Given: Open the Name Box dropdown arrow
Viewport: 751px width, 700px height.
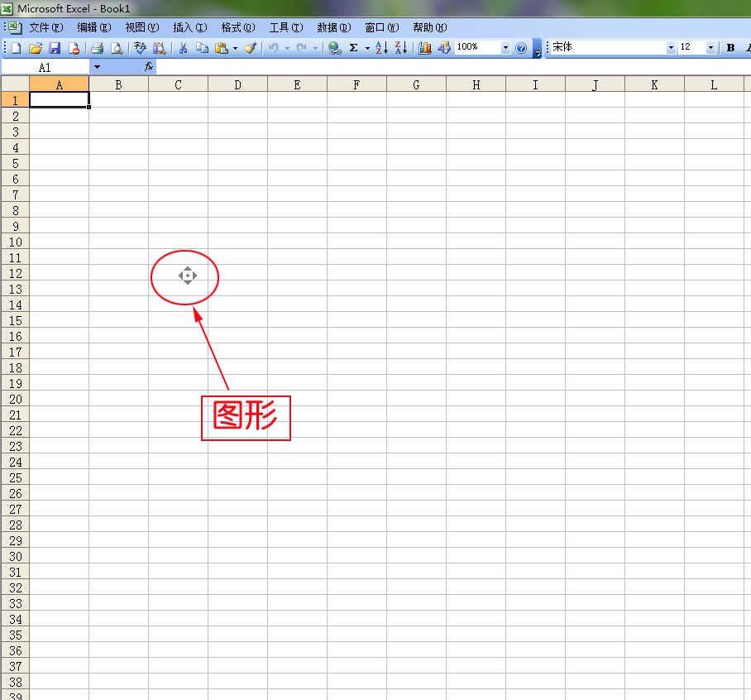Looking at the screenshot, I should point(97,66).
